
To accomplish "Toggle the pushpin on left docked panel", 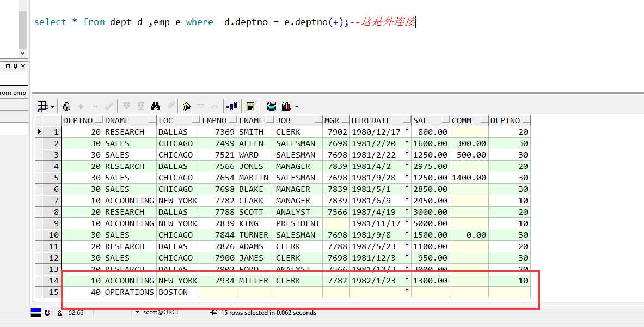I will 16,66.
